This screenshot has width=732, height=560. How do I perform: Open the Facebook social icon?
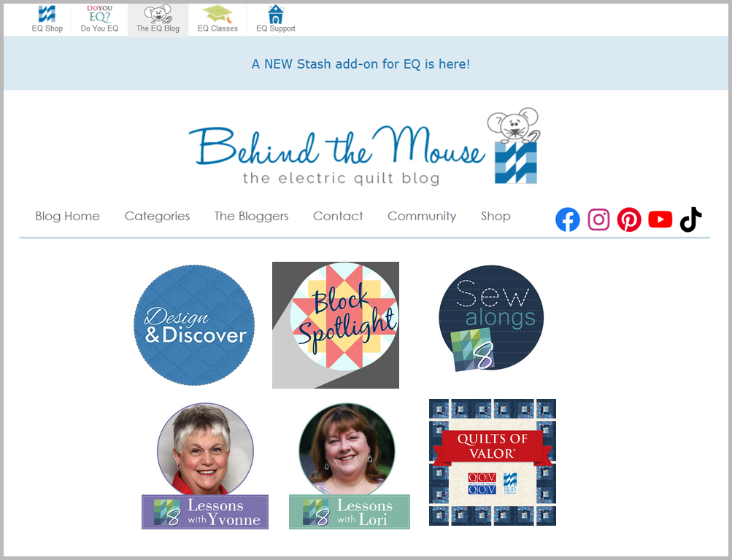pyautogui.click(x=567, y=219)
